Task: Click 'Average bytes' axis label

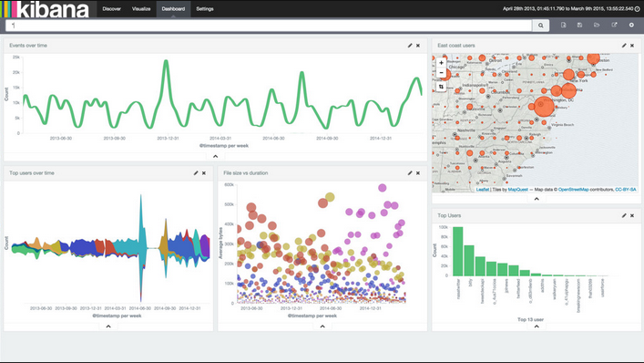Action: 220,243
